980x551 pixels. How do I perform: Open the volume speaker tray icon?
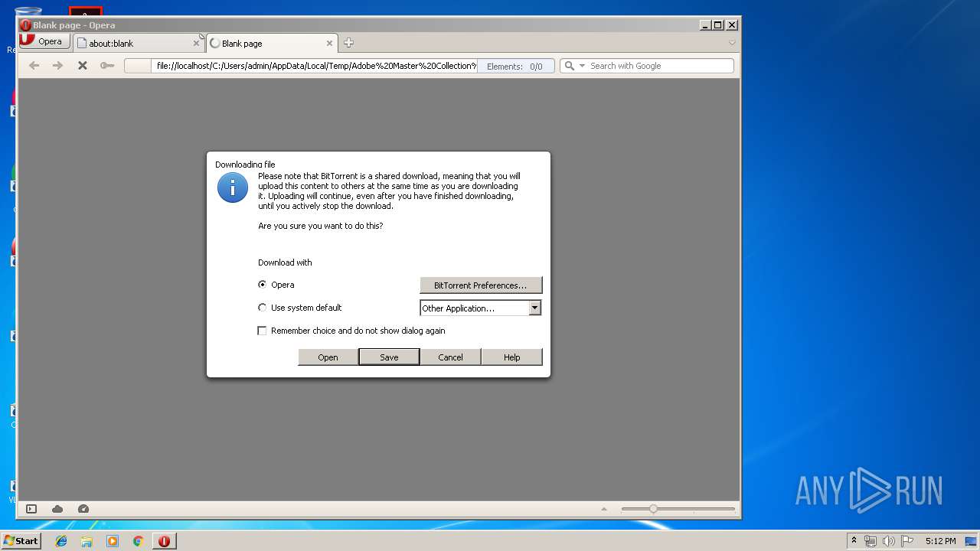coord(890,541)
